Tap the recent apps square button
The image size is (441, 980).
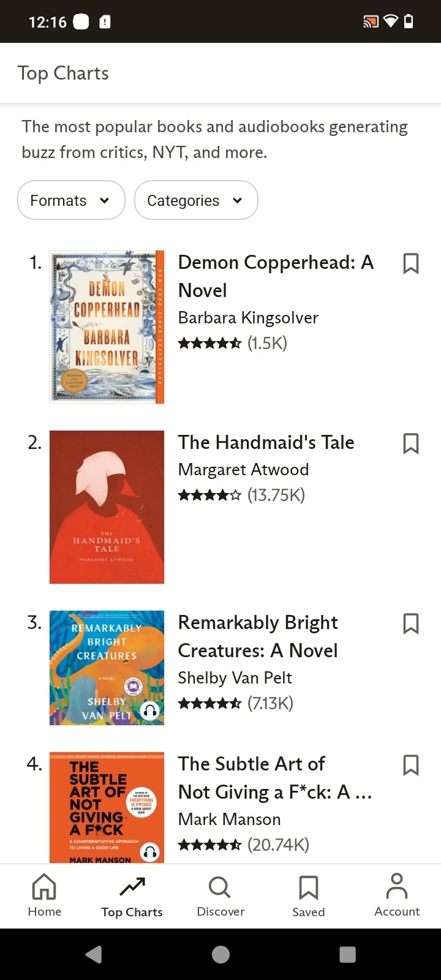[347, 954]
